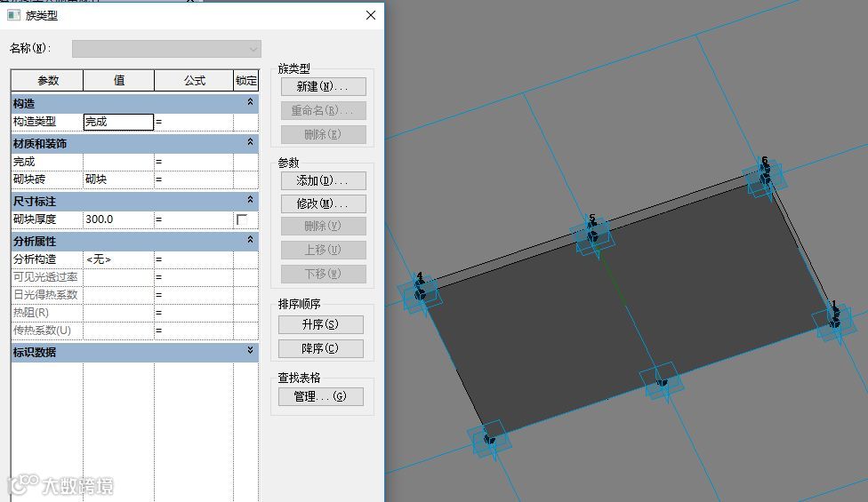
Task: Click the 上移(U) button
Action: point(324,250)
